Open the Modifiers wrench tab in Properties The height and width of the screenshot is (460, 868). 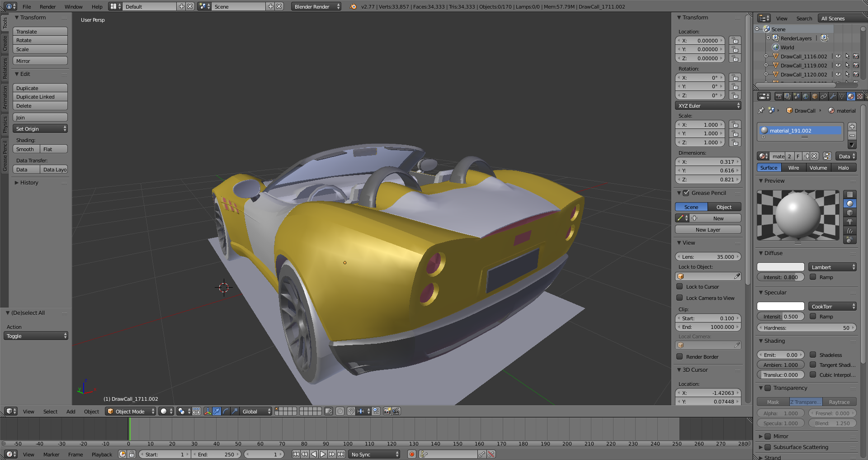(x=833, y=96)
